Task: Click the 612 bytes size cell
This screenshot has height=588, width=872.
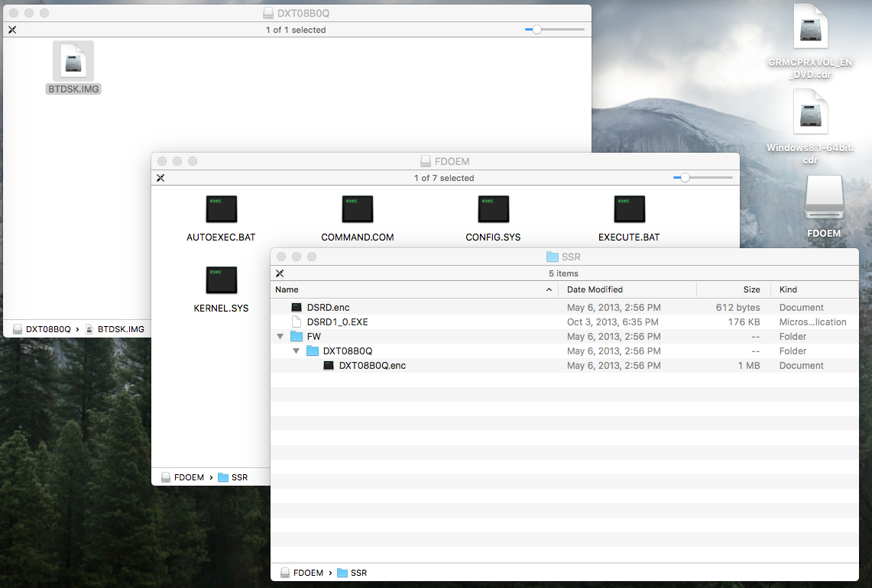Action: tap(738, 307)
